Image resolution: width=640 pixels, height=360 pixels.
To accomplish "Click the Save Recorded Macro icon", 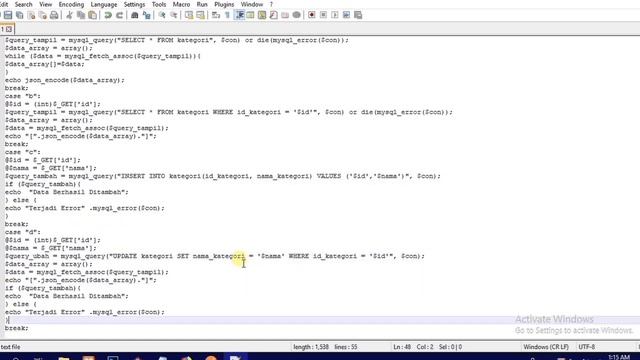I will 358,15.
